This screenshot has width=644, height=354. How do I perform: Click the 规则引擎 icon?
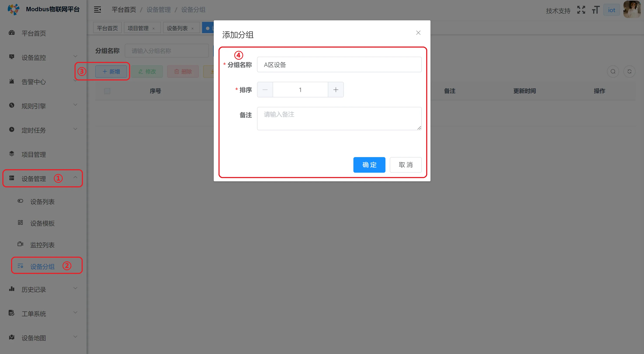pyautogui.click(x=12, y=105)
